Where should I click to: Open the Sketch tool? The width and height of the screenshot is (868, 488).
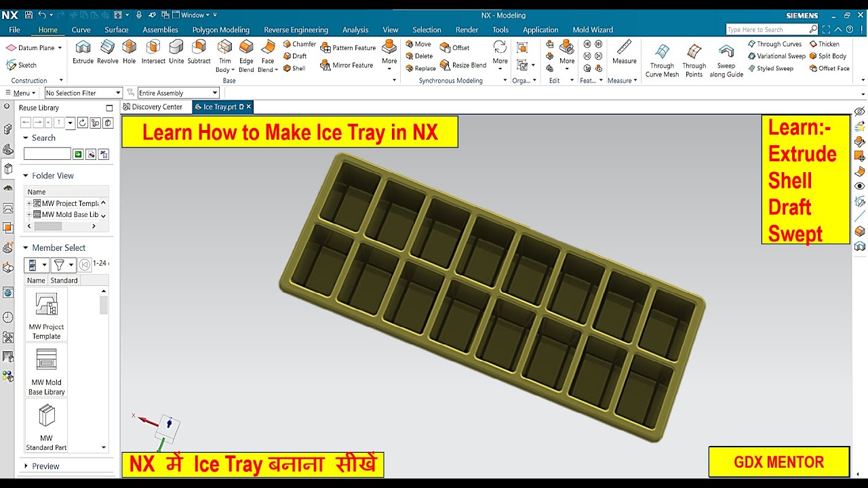click(22, 65)
